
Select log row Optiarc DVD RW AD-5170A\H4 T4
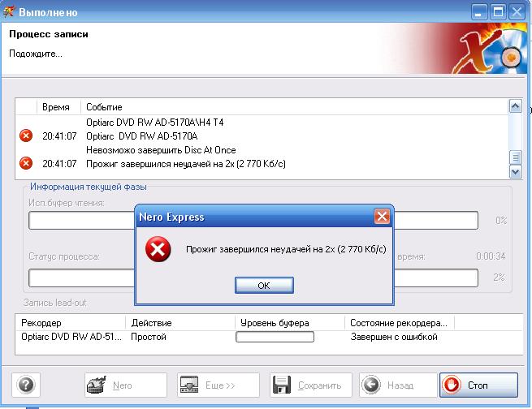pyautogui.click(x=154, y=123)
